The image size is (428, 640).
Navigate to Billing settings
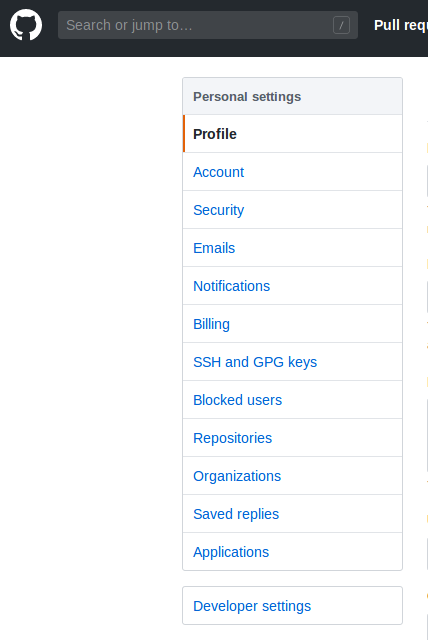click(293, 324)
